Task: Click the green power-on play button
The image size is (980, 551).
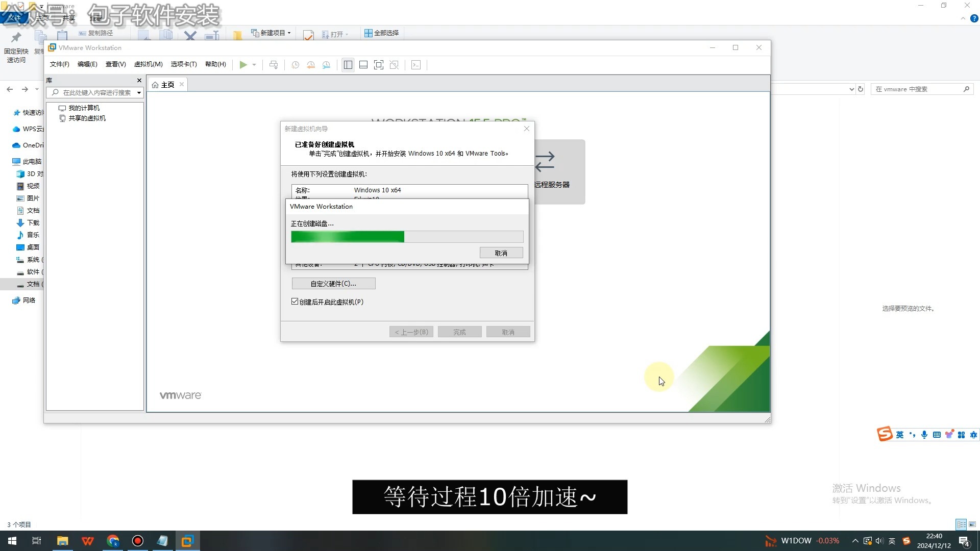Action: tap(243, 65)
